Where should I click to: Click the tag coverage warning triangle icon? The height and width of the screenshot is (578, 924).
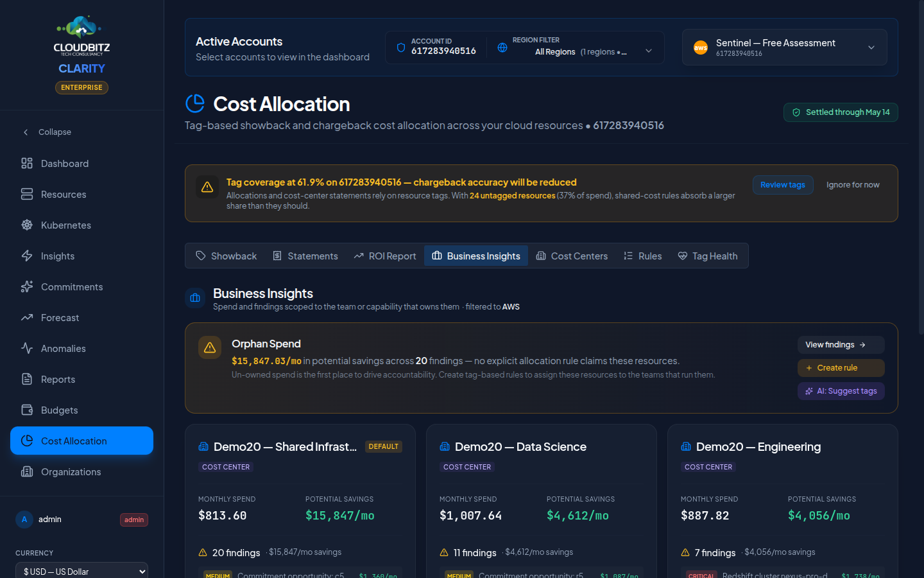pos(207,187)
